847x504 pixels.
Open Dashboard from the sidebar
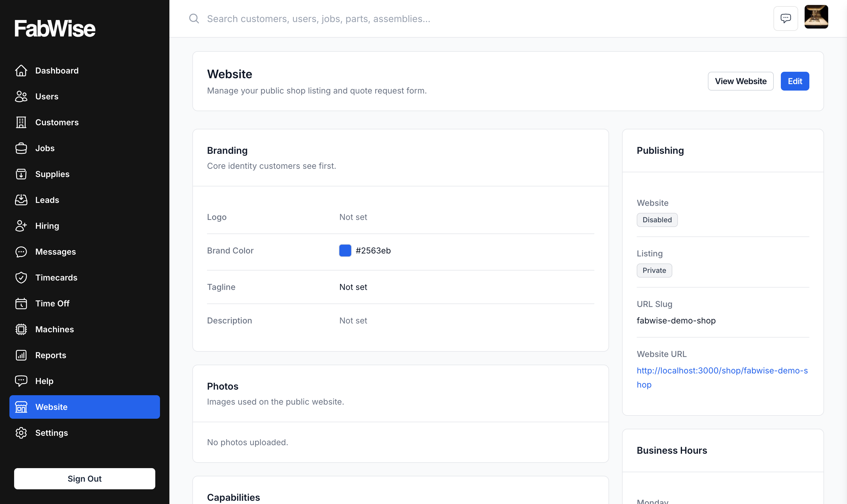point(85,71)
